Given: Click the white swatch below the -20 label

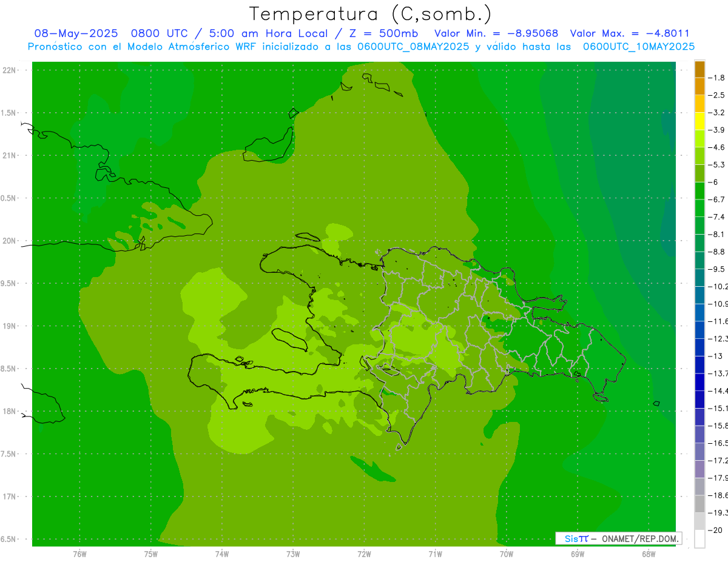Looking at the screenshot, I should pyautogui.click(x=699, y=538).
